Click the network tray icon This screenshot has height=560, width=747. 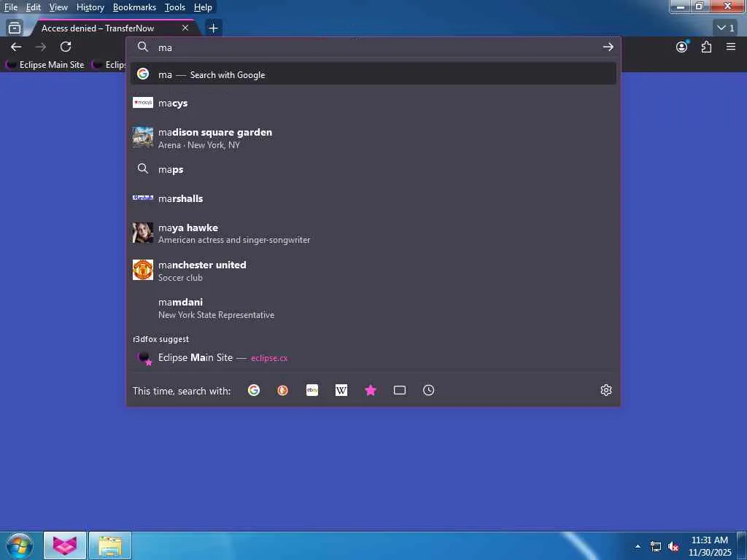[x=656, y=547]
